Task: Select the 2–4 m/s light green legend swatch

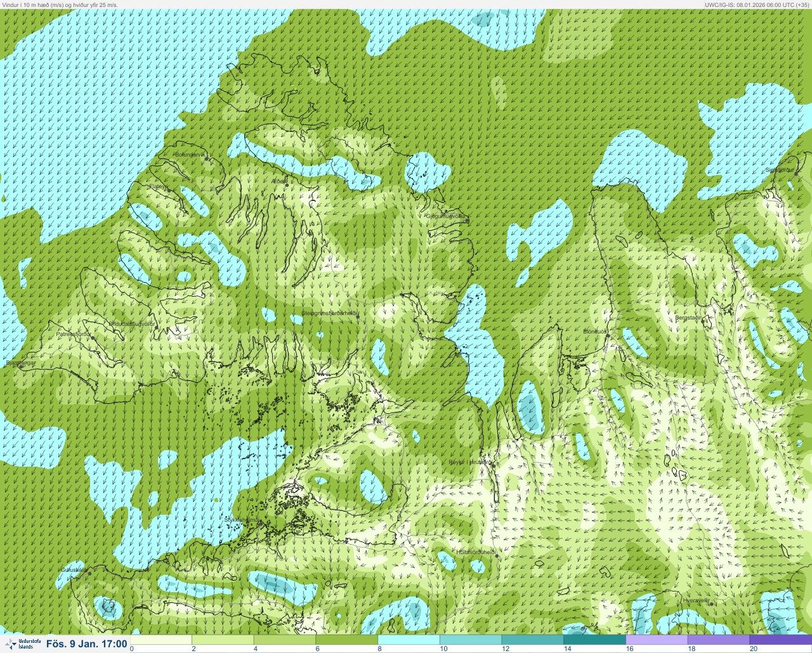Action: 224,639
